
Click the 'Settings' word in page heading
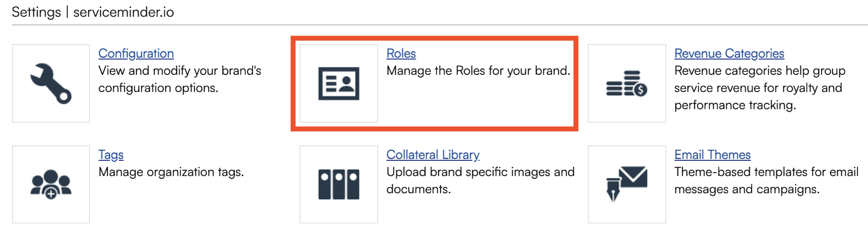pyautogui.click(x=36, y=12)
